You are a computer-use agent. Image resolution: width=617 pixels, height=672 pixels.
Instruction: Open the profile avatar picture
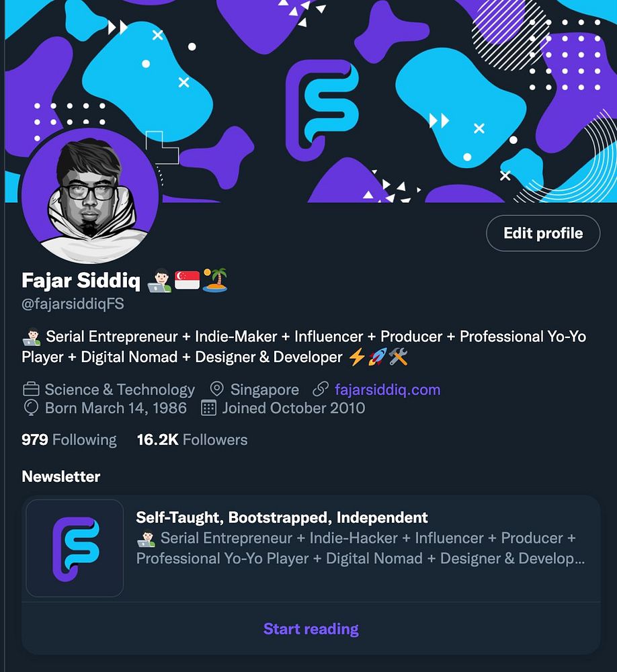[90, 196]
